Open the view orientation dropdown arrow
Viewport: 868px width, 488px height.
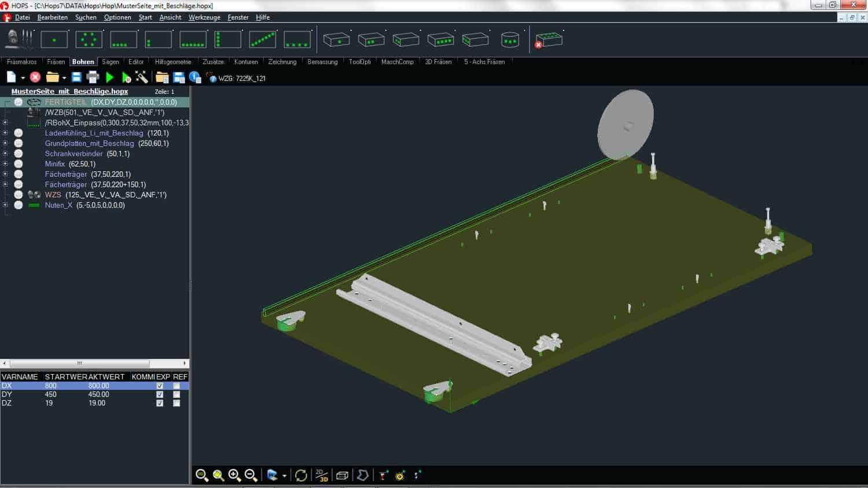tap(284, 476)
